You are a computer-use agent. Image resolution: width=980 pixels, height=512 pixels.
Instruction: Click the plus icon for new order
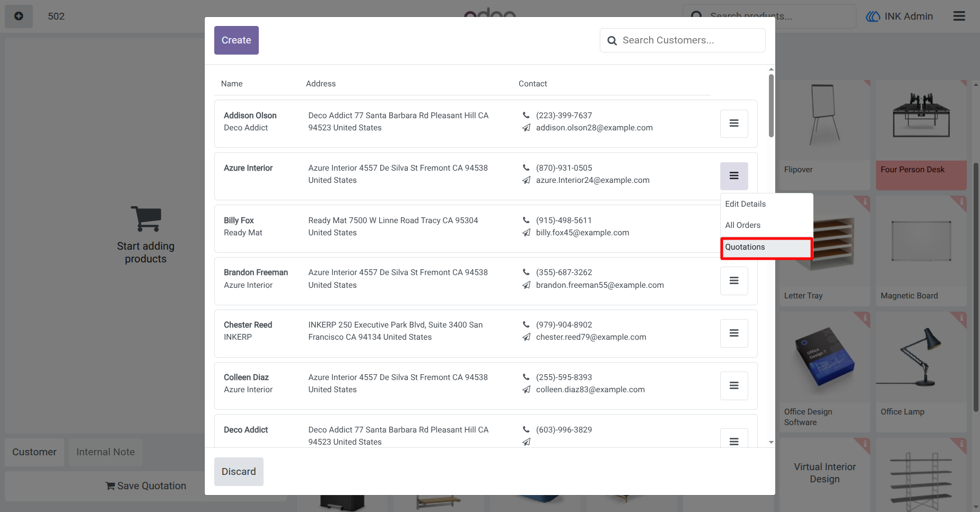19,16
